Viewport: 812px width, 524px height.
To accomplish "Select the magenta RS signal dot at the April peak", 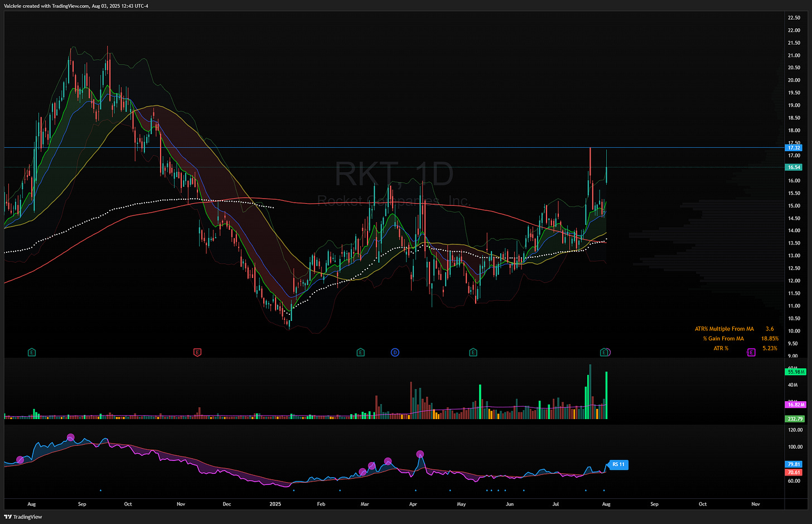I will pyautogui.click(x=420, y=454).
